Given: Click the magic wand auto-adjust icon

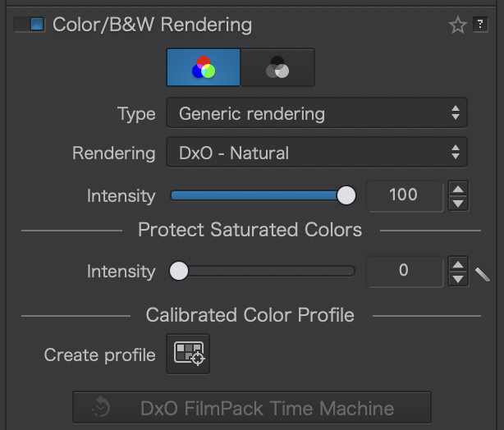Looking at the screenshot, I should click(483, 272).
